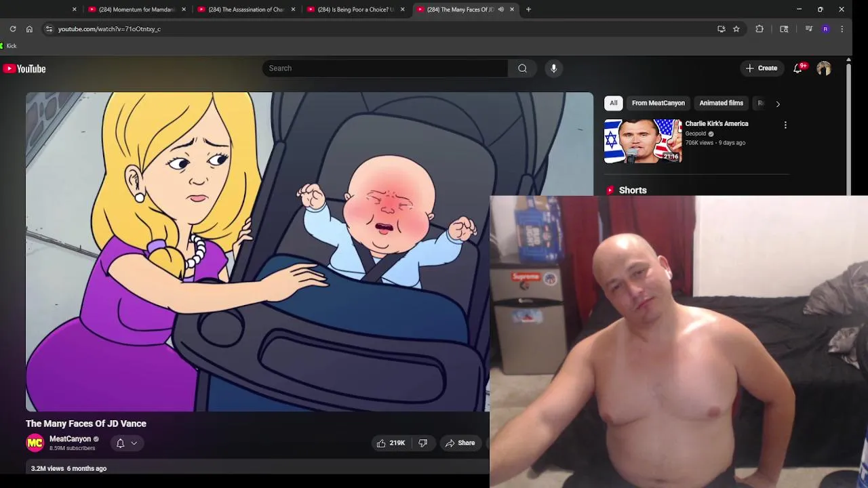Open the Extensions puzzle icon
This screenshot has width=868, height=488.
[x=759, y=29]
